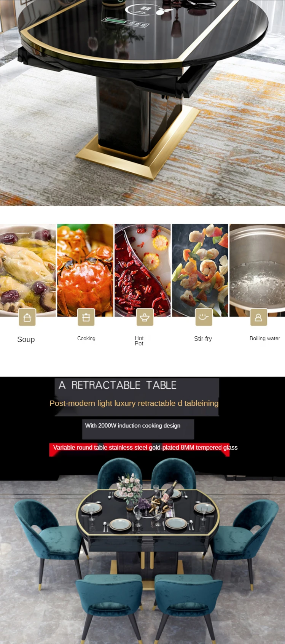
Task: Select the Stir-fry label
Action: point(203,339)
